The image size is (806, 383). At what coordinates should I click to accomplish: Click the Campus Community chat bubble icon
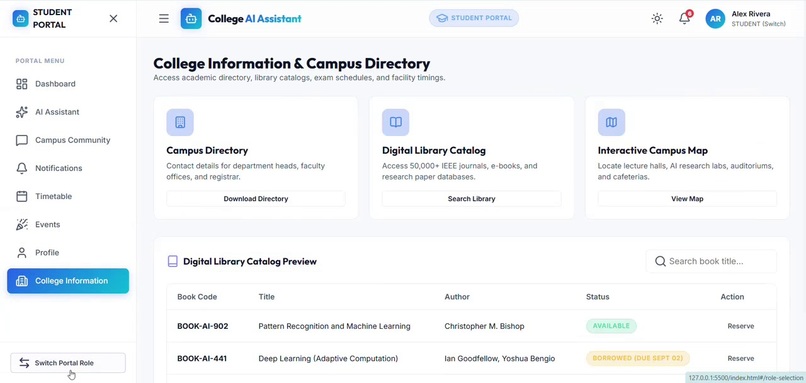(x=22, y=140)
